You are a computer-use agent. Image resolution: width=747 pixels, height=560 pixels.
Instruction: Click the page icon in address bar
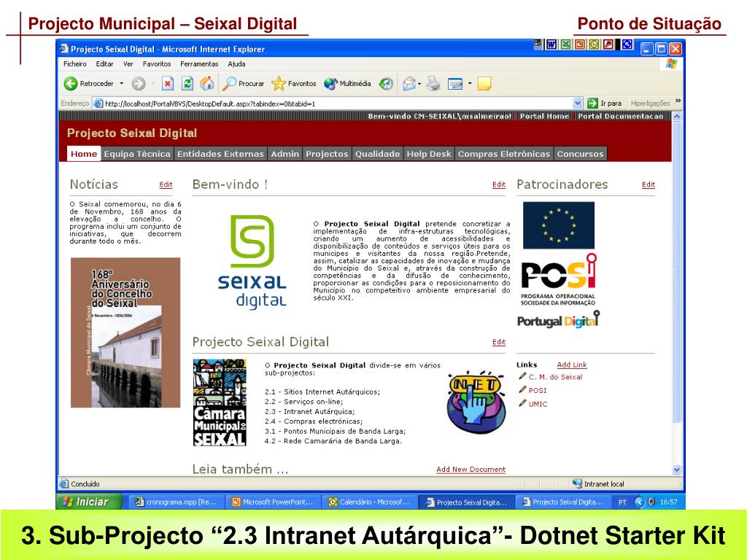(x=98, y=104)
